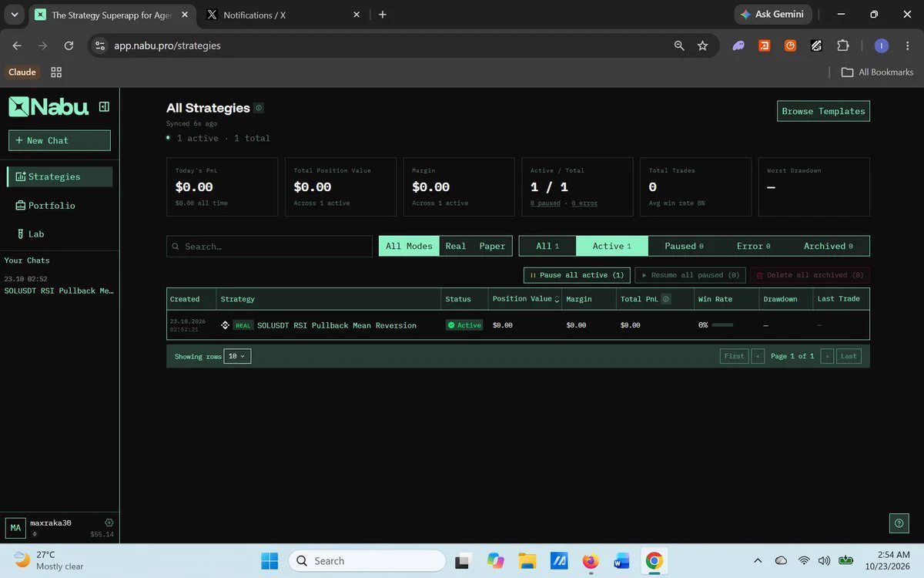This screenshot has width=924, height=578.
Task: Open the bookmarks apps grid icon
Action: (x=56, y=72)
